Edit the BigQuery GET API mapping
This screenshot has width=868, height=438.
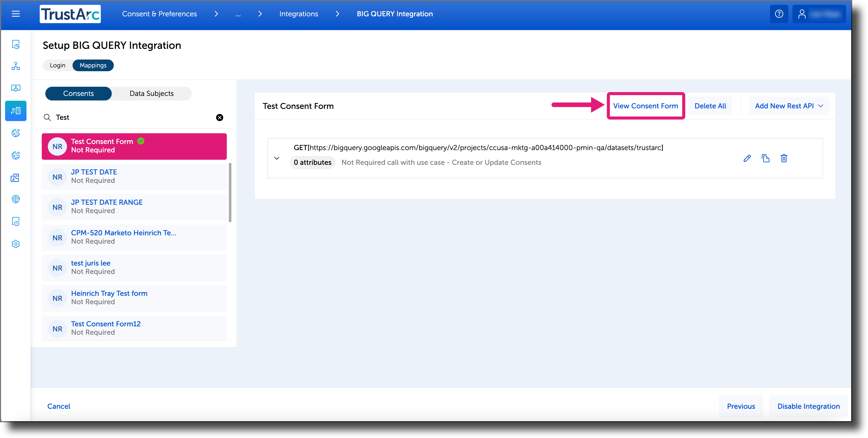point(747,158)
